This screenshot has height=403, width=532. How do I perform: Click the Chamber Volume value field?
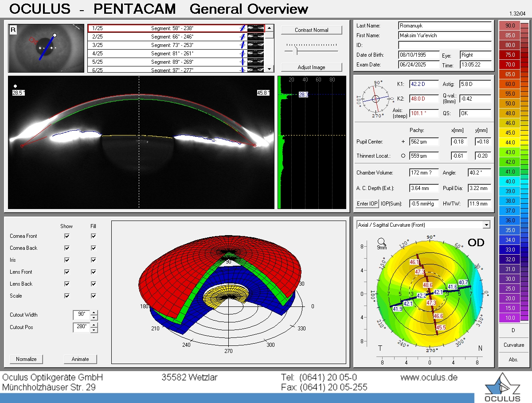click(x=424, y=173)
